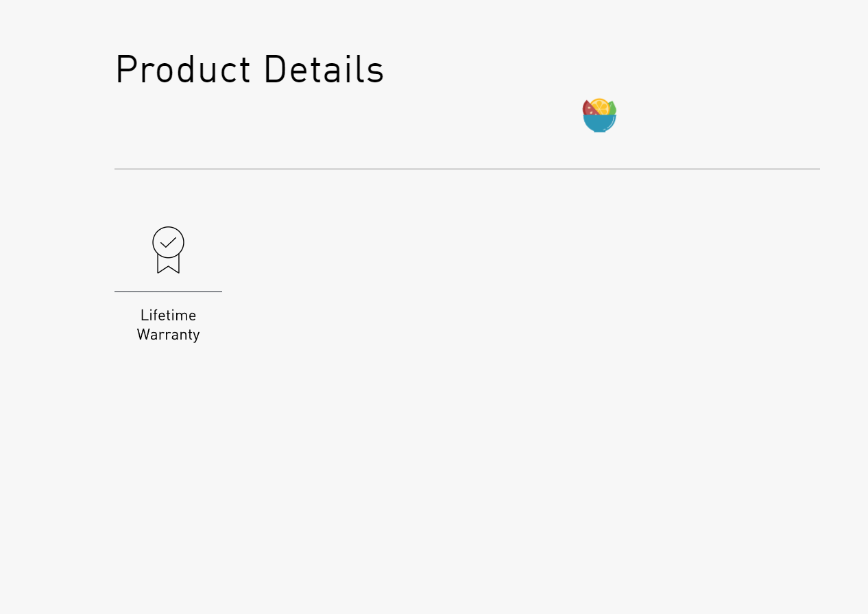The width and height of the screenshot is (868, 614).
Task: Click the lemon slice in the bowl icon
Action: coord(600,106)
